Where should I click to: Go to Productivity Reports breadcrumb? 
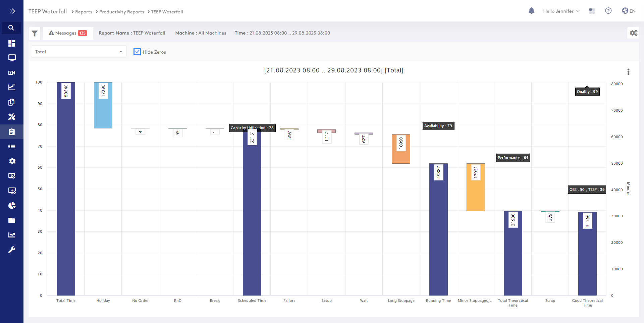click(121, 12)
